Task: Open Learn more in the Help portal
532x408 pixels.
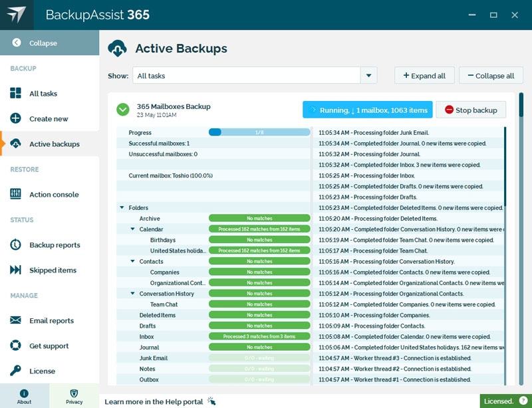Action: pyautogui.click(x=154, y=401)
